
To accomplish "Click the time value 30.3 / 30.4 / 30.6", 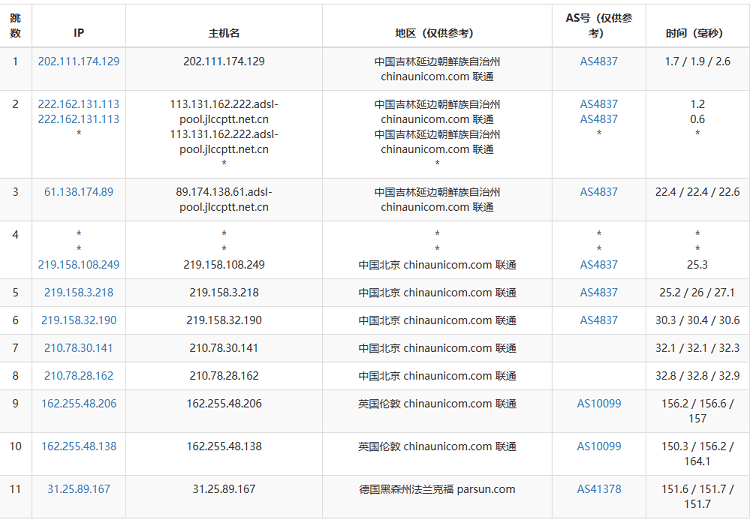I will [697, 320].
